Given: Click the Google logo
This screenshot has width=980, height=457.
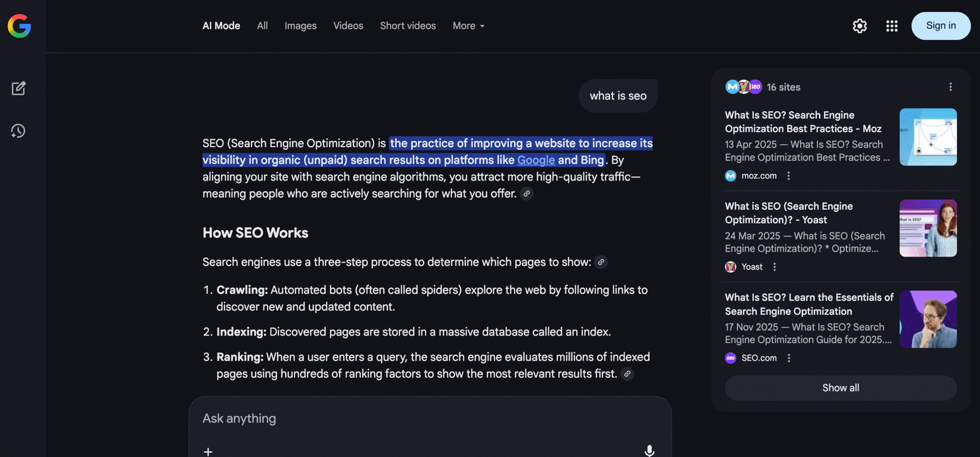Looking at the screenshot, I should [x=19, y=26].
